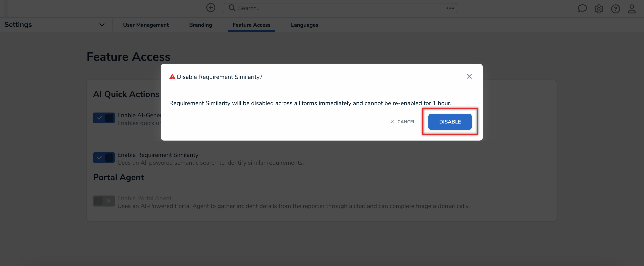Toggle Enable Portal Agent switch
Screen dimensions: 644x266
click(x=104, y=201)
